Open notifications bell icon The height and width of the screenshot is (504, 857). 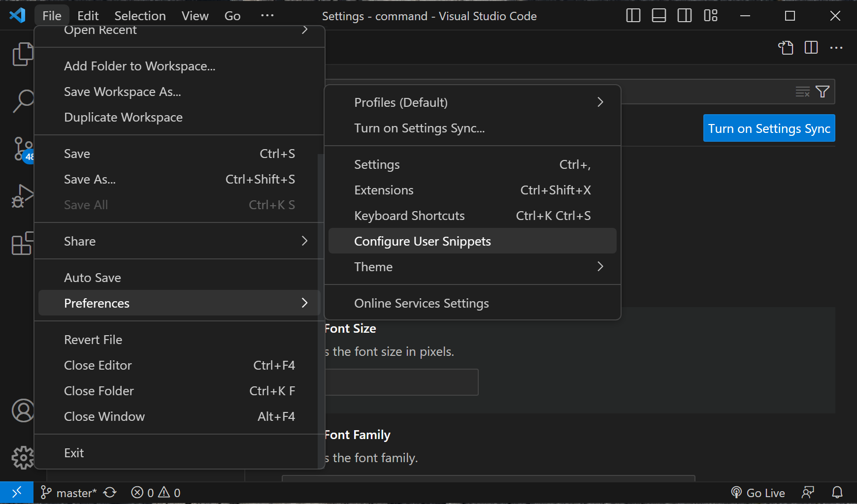point(837,493)
